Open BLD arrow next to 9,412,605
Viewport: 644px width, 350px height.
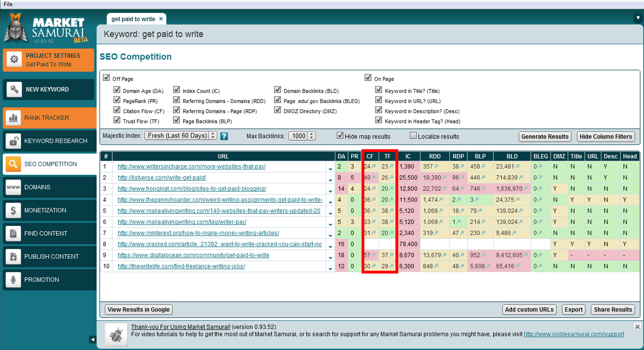(x=525, y=255)
